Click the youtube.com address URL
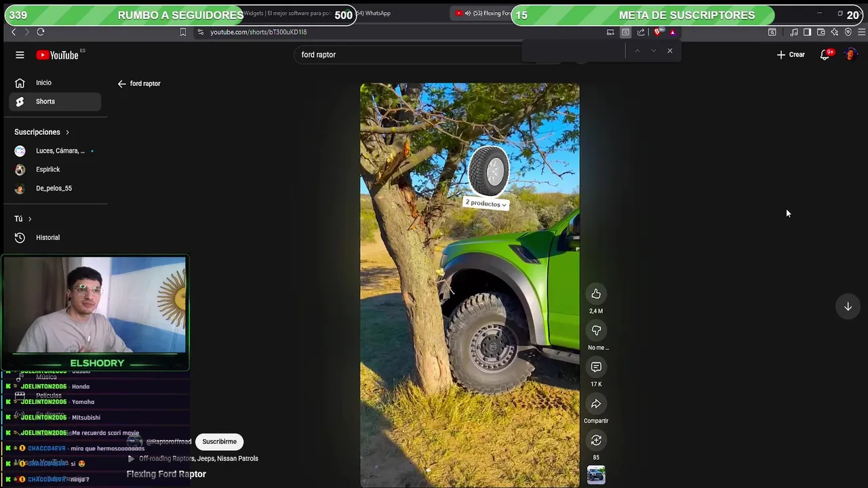This screenshot has width=868, height=488. tap(258, 32)
